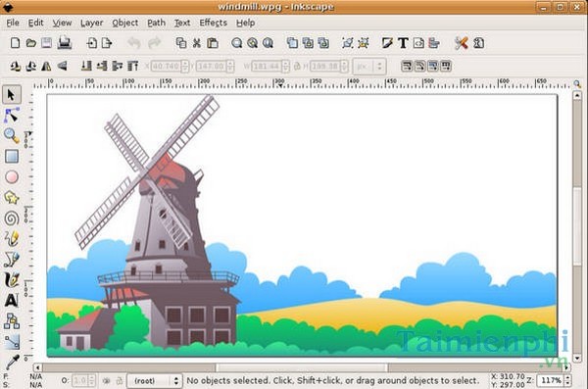Toggle scale rounded corners affect button
588x389 pixels.
pos(419,67)
